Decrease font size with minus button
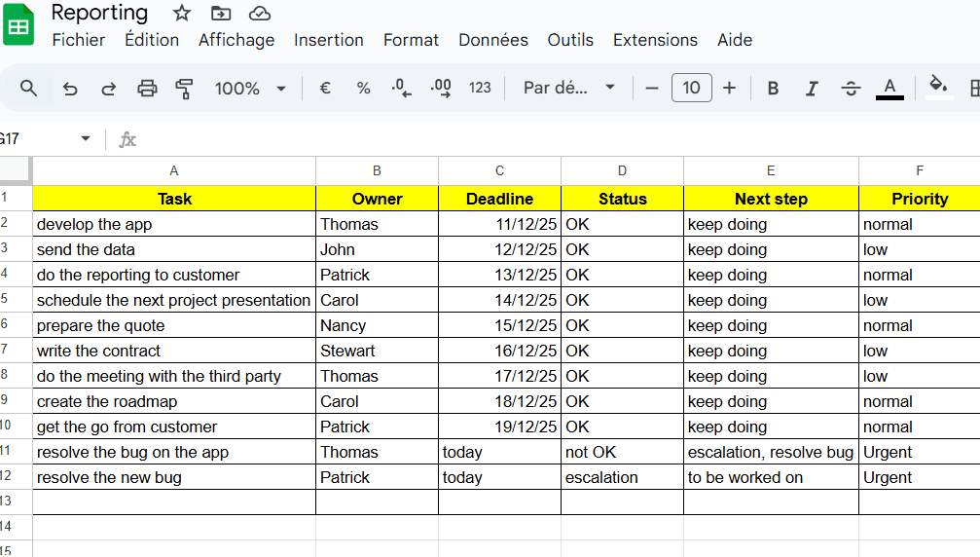Screen dimensions: 980x557 pyautogui.click(x=652, y=89)
